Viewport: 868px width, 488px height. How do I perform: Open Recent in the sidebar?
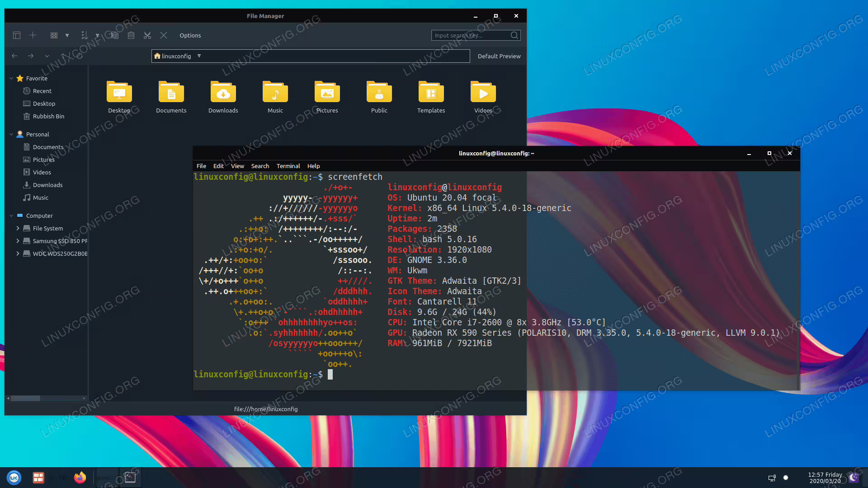(x=42, y=91)
